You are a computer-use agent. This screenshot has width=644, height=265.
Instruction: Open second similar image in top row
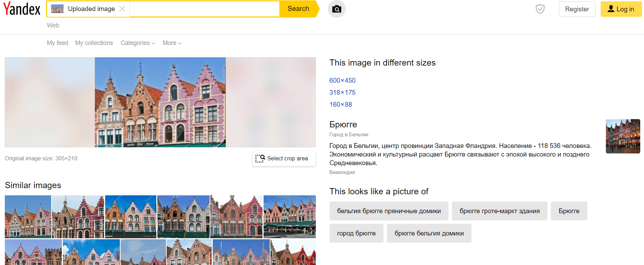point(78,217)
